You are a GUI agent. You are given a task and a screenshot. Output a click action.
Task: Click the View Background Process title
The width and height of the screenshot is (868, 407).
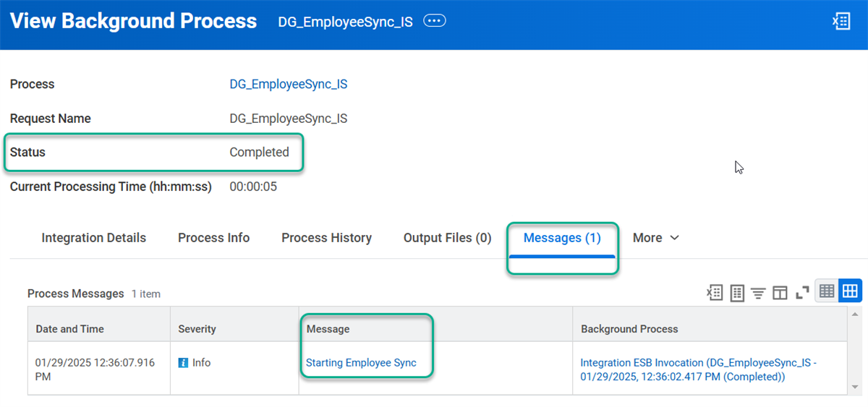[x=133, y=21]
